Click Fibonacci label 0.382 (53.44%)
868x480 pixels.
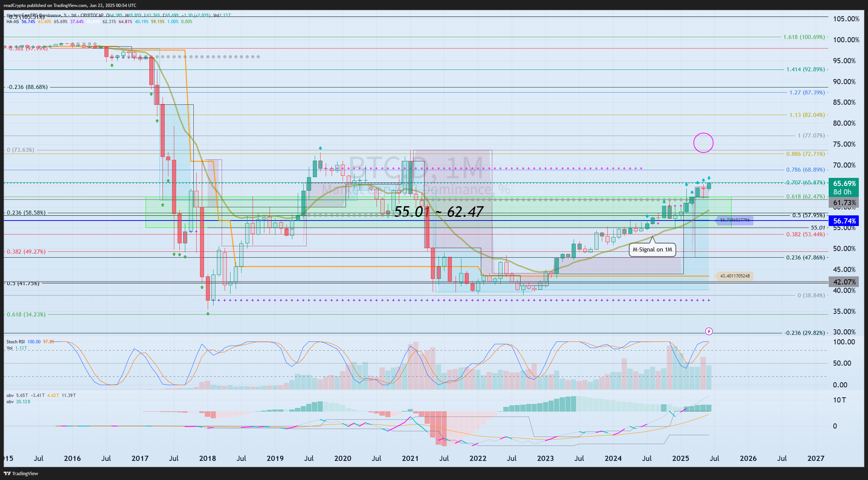(806, 234)
